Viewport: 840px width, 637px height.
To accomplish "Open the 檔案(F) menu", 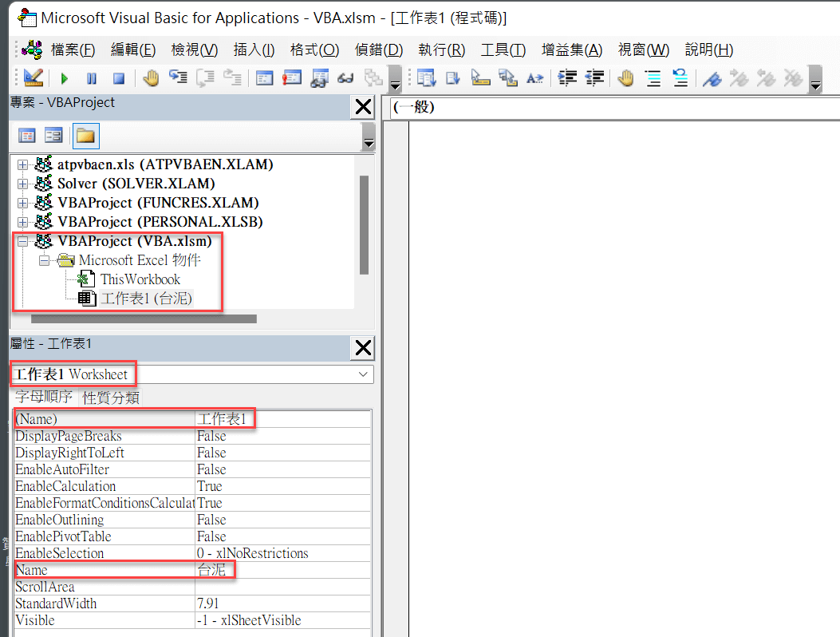I will pos(73,49).
